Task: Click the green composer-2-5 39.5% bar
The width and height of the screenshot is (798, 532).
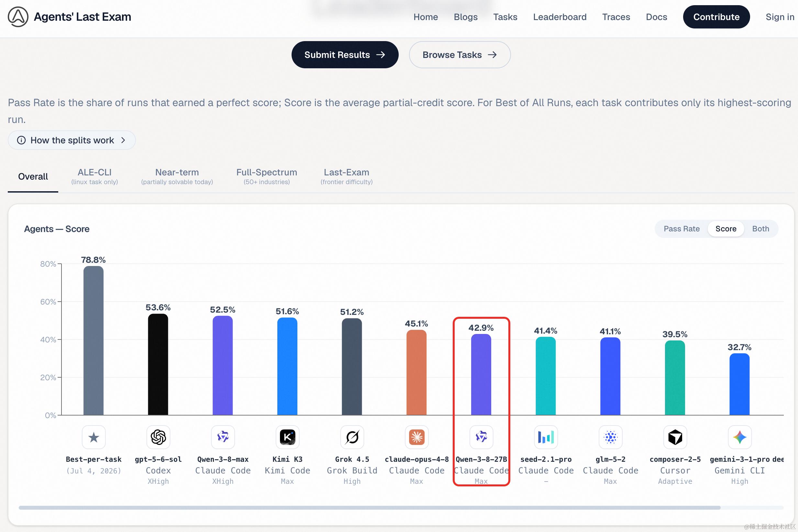Action: 675,378
